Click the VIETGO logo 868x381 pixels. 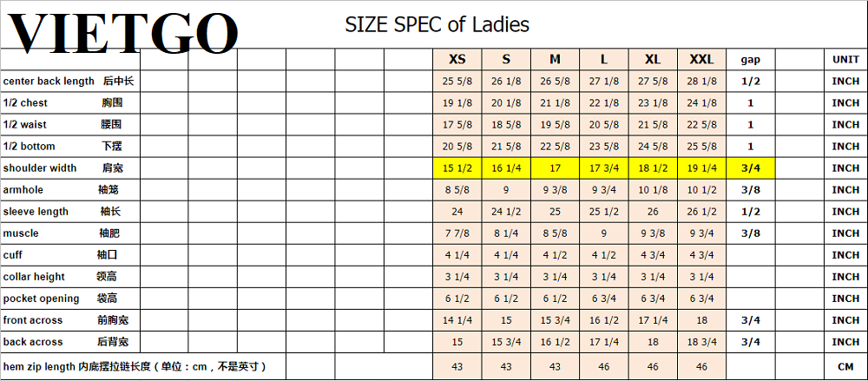[x=122, y=33]
